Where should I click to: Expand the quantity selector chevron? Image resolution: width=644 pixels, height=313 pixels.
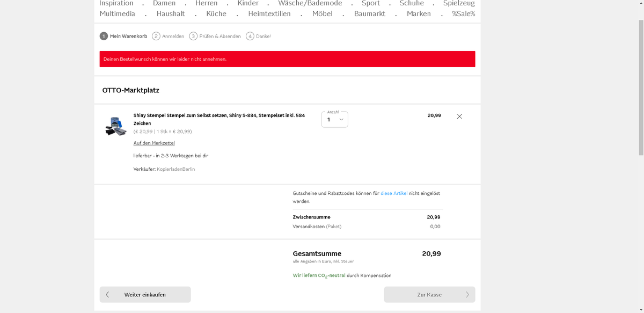point(341,119)
